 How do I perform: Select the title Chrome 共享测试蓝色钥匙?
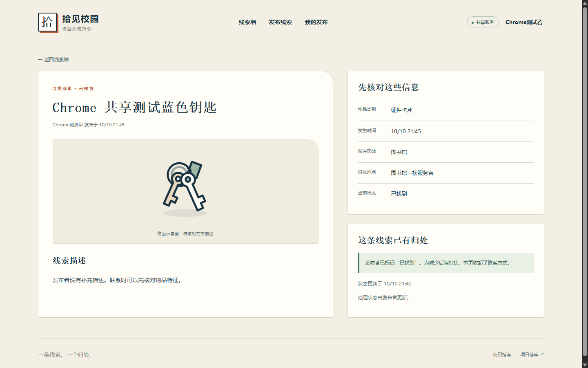tap(134, 108)
